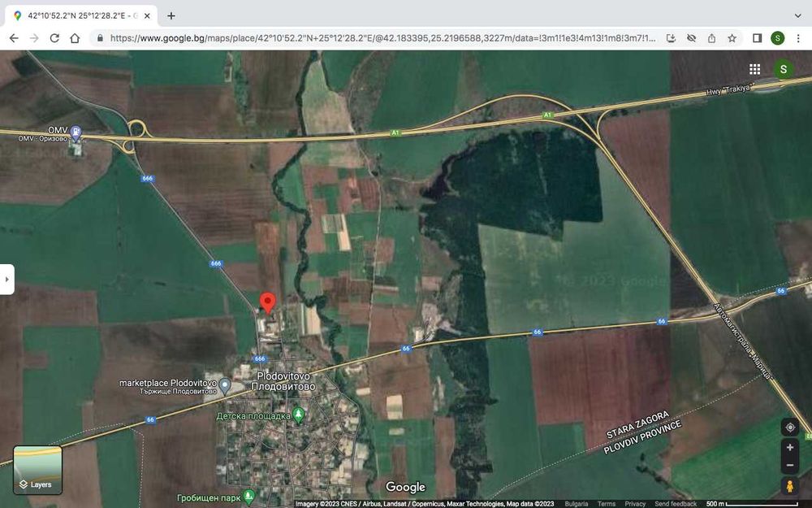
Task: Expand the collapsed side panel arrow
Action: (6, 280)
